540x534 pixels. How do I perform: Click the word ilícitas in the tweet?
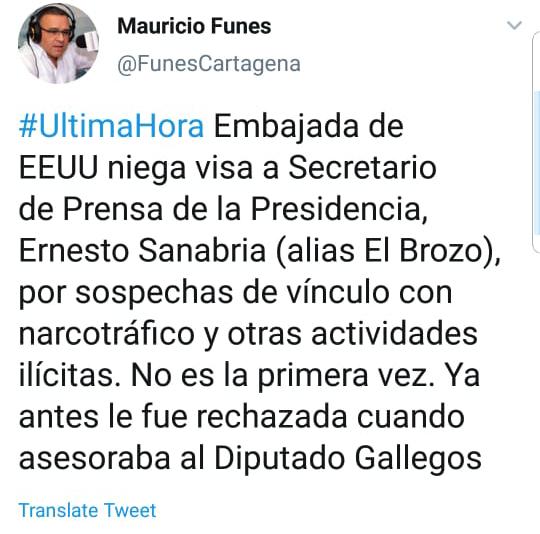point(66,376)
